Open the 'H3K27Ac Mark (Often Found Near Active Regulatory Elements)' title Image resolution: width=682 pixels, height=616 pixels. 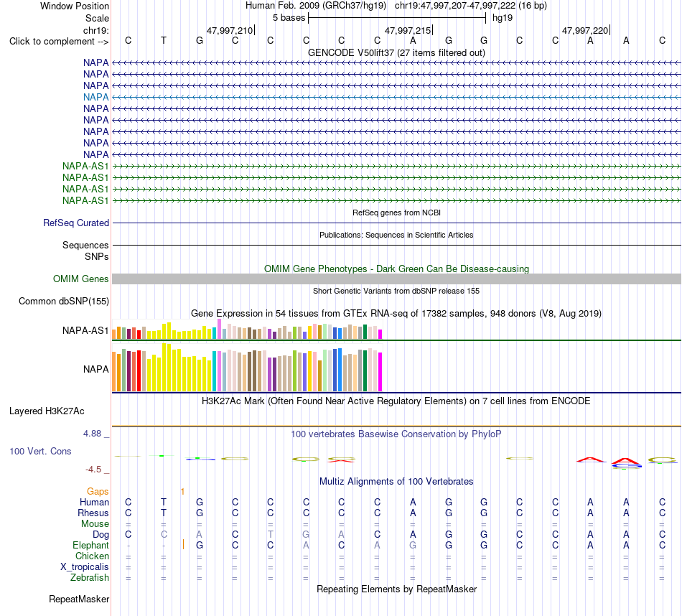coord(396,401)
